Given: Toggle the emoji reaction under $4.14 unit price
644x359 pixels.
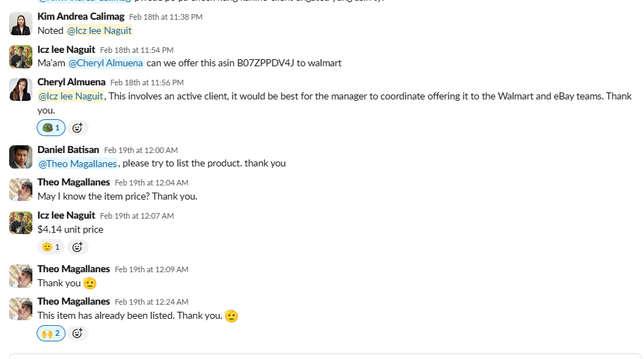Looking at the screenshot, I should tap(51, 247).
